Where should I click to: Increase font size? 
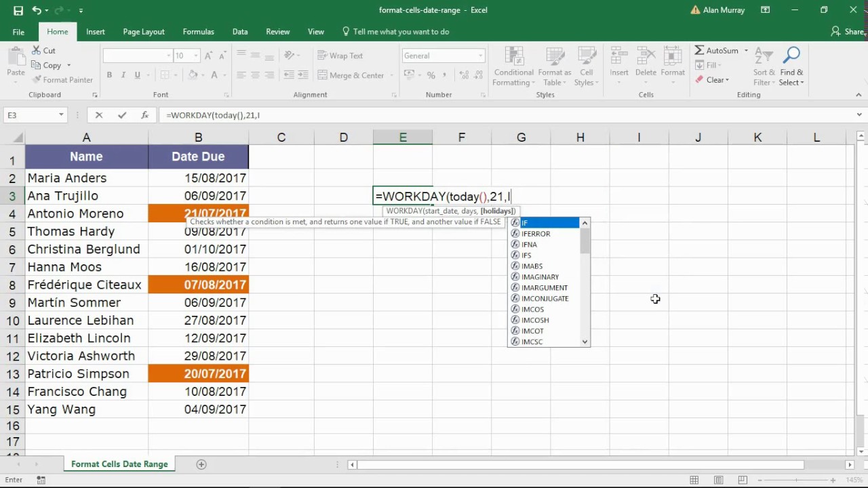click(x=209, y=56)
